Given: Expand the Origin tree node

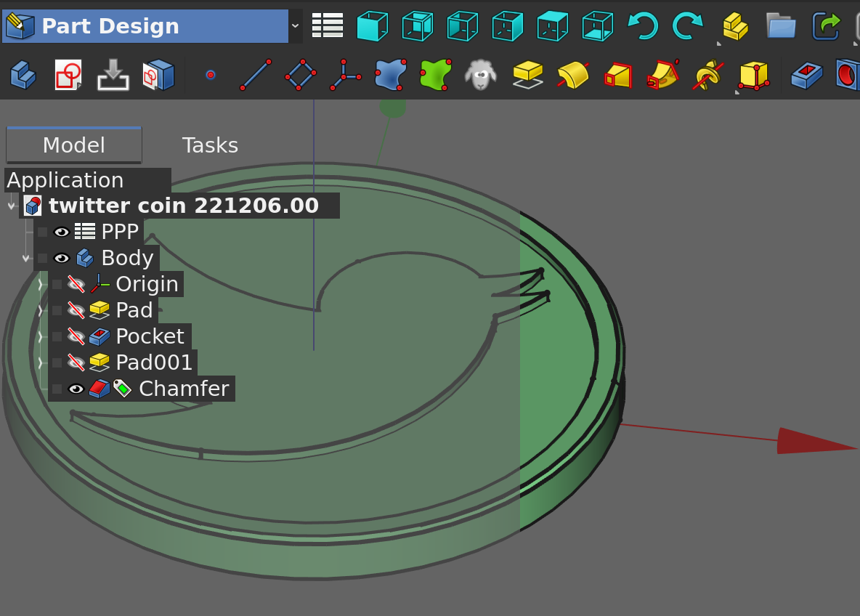Looking at the screenshot, I should 40,284.
